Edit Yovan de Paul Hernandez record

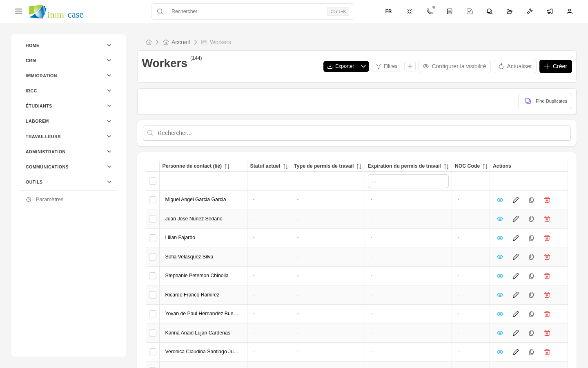pos(516,314)
